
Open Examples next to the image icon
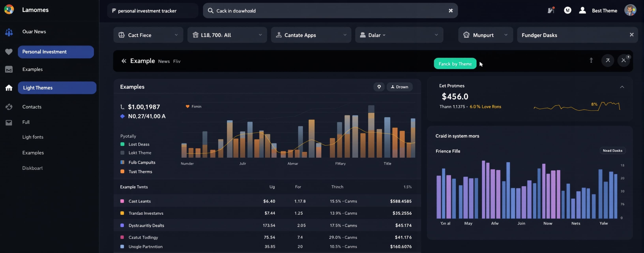[x=33, y=69]
